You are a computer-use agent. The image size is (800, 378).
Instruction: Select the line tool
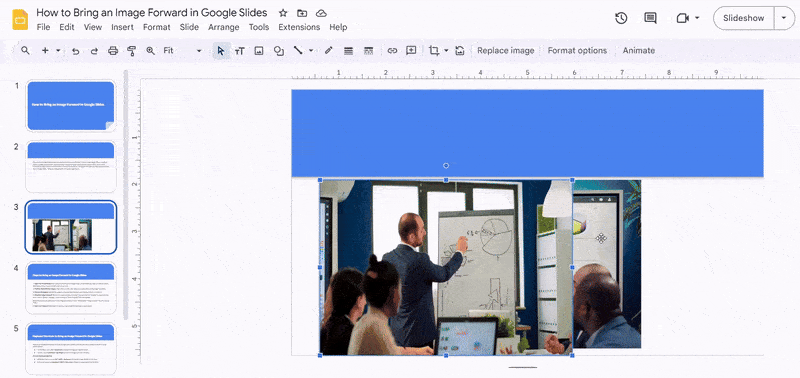tap(298, 51)
